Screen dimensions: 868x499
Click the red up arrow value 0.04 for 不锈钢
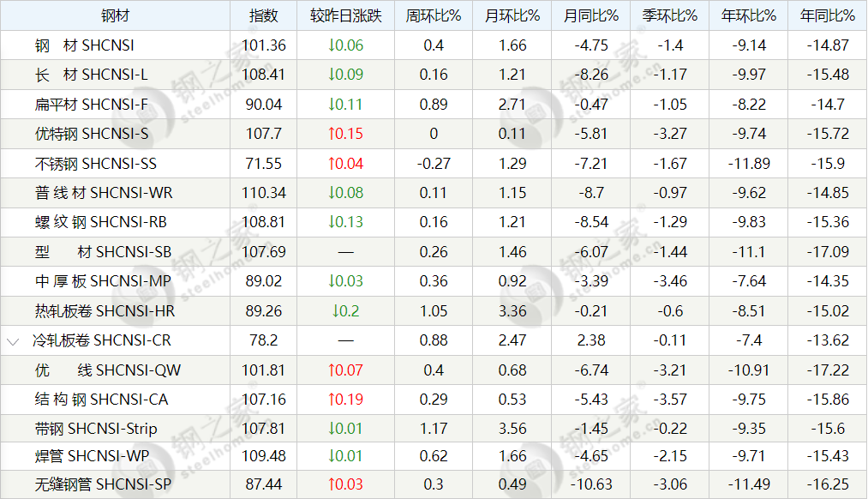click(x=345, y=164)
